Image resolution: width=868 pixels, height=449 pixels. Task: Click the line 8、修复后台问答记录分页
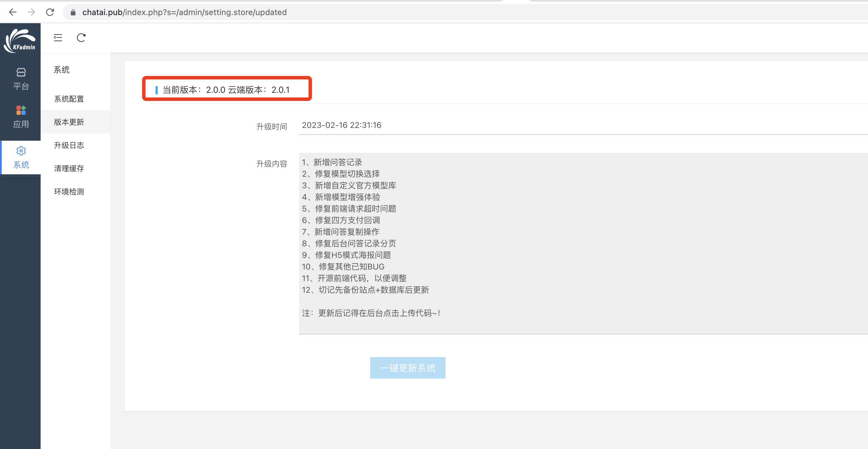[349, 244]
